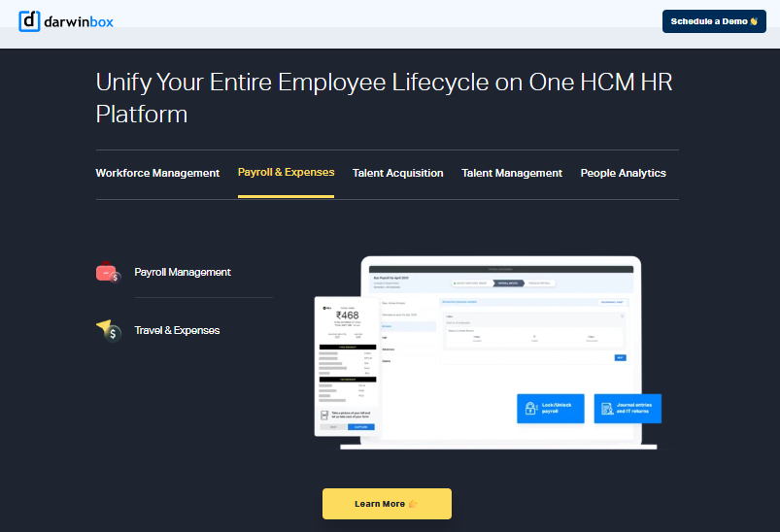This screenshot has height=532, width=780.
Task: Select the Payroll & Expenses tab
Action: [x=286, y=172]
